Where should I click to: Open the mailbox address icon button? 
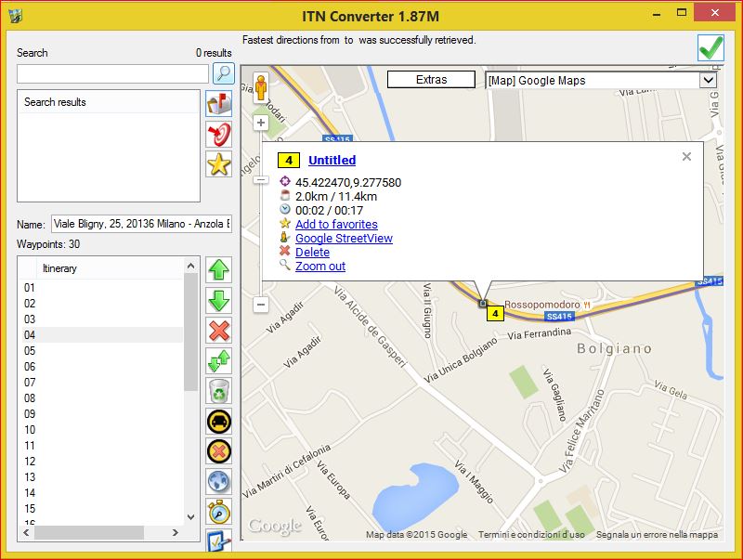point(219,104)
